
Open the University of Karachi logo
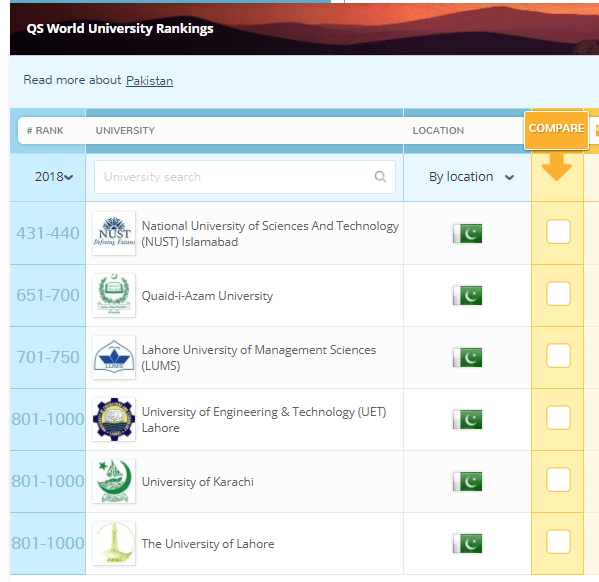114,481
